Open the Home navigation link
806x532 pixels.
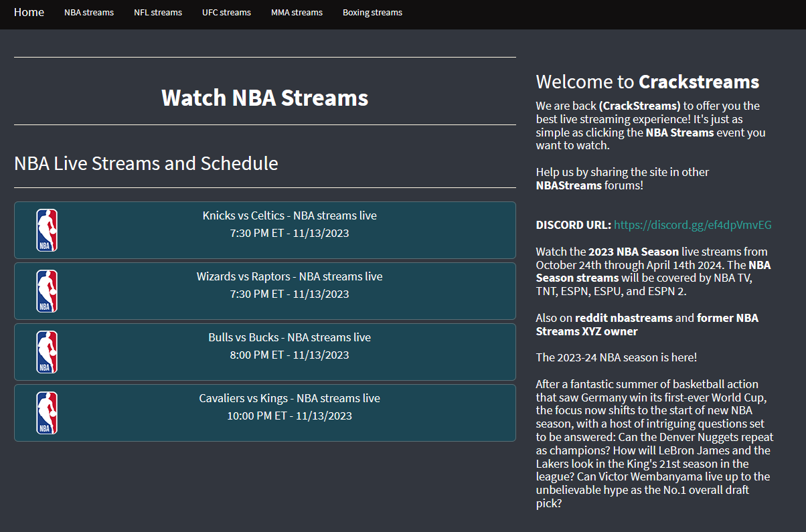coord(29,12)
